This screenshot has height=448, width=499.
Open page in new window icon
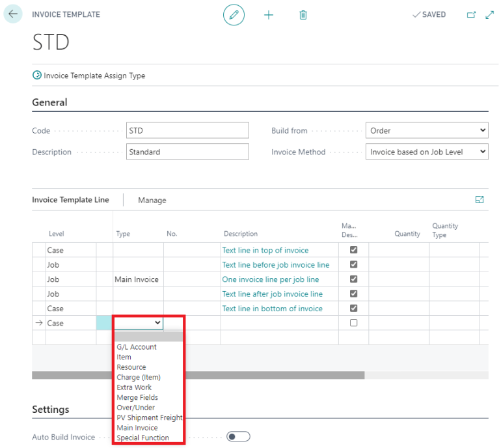coord(471,15)
